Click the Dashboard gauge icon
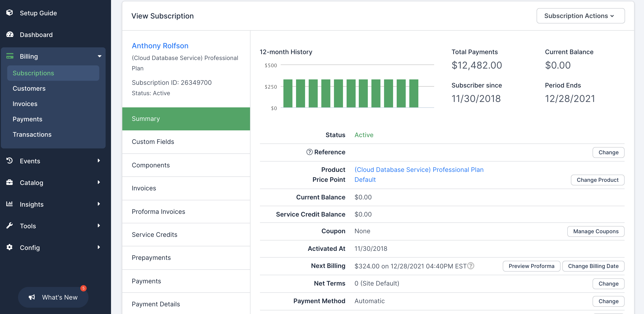 coord(10,35)
